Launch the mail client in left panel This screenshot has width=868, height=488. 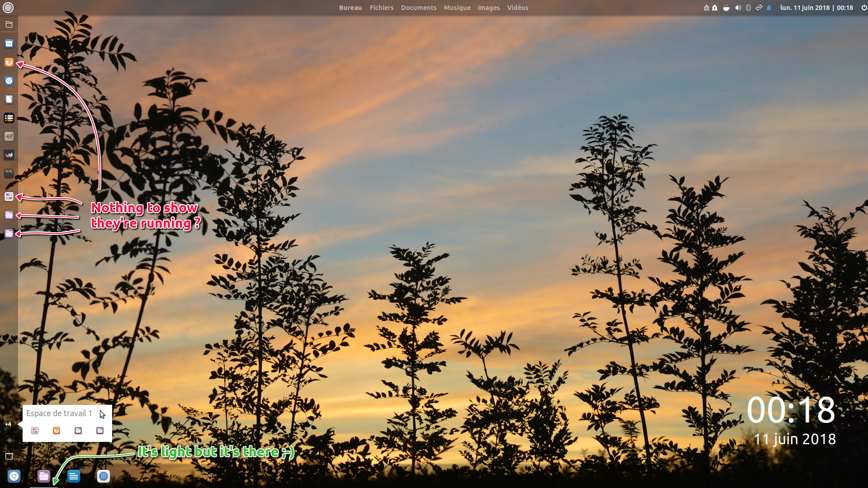point(9,44)
